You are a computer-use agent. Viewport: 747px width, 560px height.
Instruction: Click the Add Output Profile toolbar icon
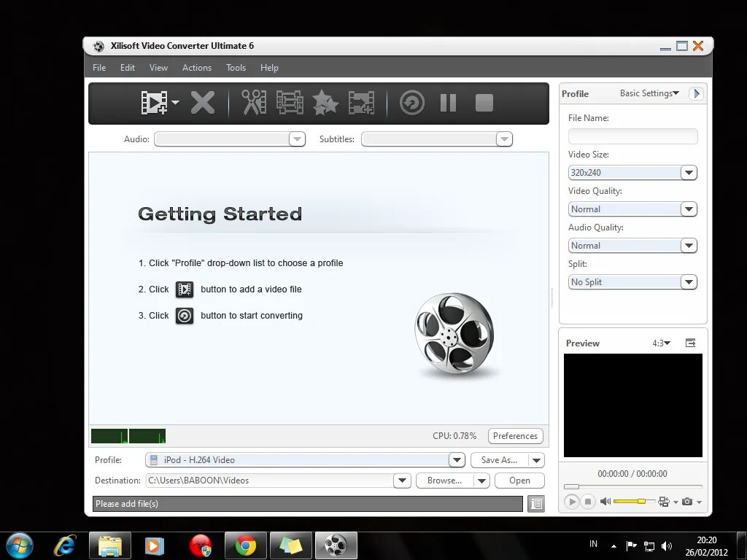pos(361,103)
